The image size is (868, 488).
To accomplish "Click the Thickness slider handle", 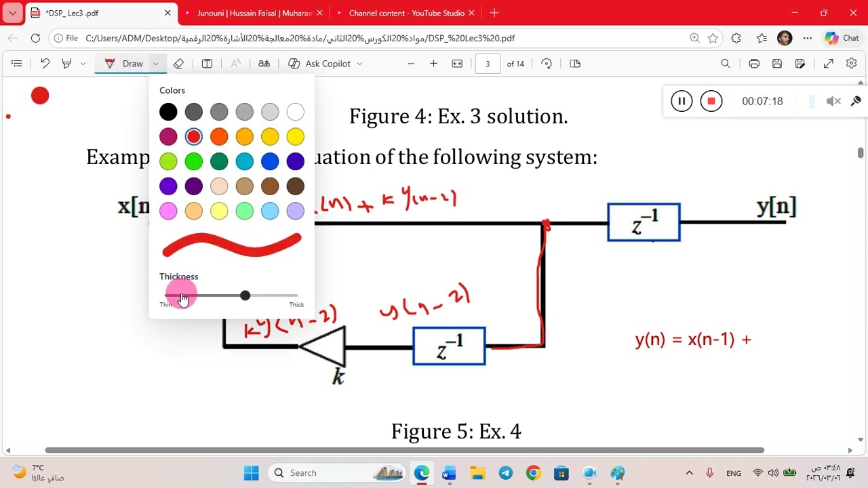I will (245, 296).
